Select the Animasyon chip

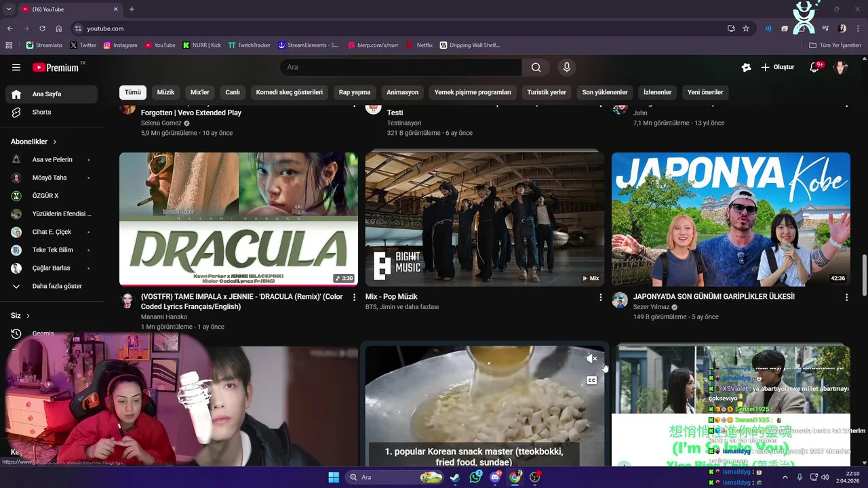(403, 92)
